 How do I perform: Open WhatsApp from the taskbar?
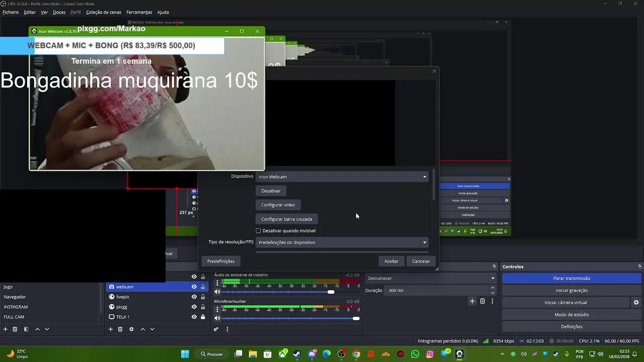pos(415,354)
